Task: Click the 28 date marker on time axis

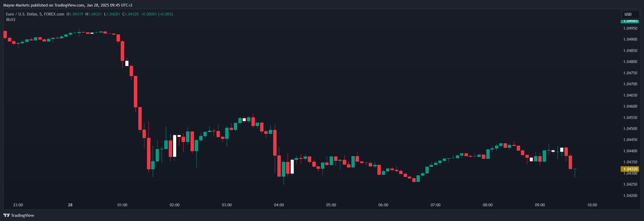Action: coord(70,205)
